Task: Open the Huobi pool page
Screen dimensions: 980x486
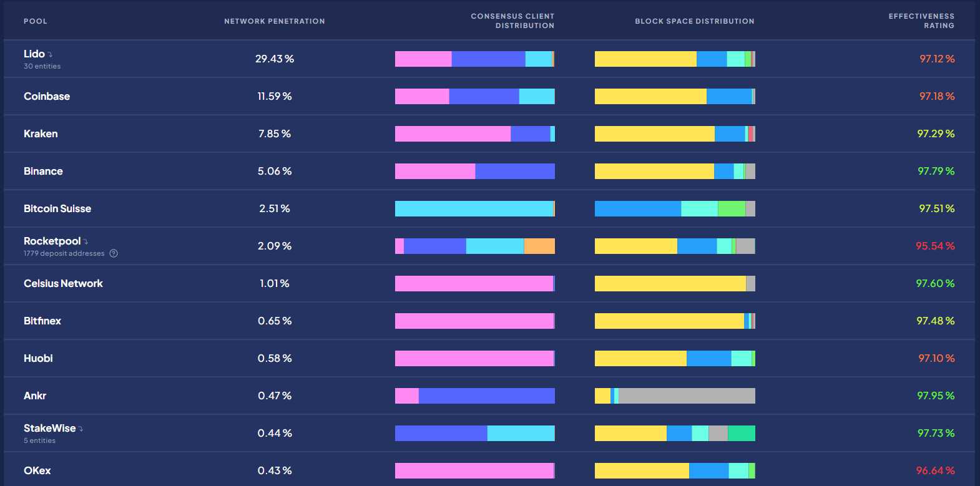Action: (x=39, y=358)
